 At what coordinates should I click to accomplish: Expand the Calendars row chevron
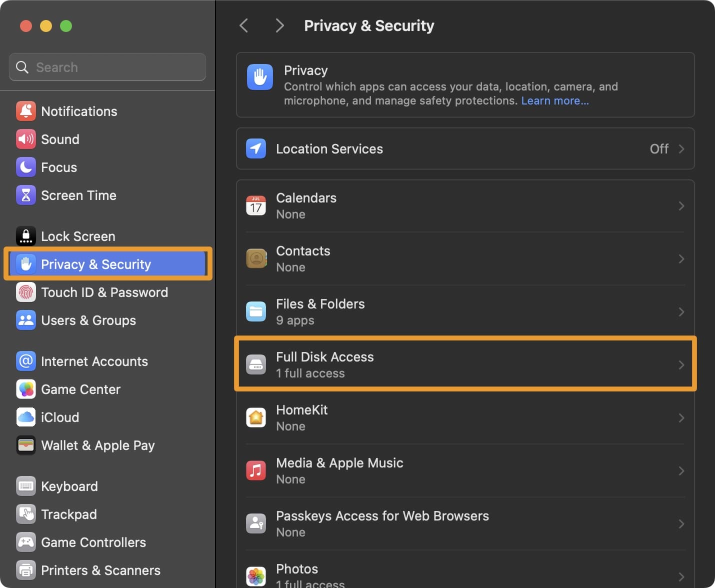(x=681, y=206)
